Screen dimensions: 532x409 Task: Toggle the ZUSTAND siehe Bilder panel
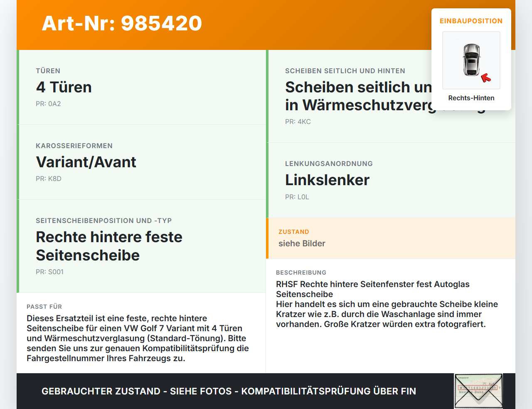click(x=391, y=238)
